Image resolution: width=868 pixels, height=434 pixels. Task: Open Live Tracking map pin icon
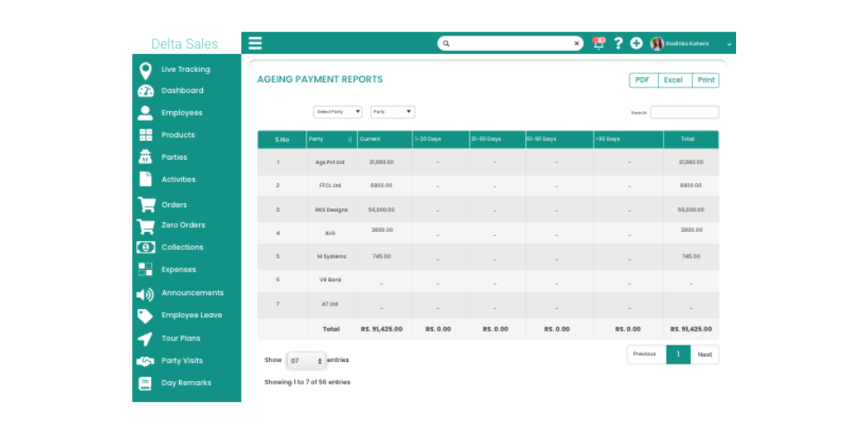pyautogui.click(x=145, y=71)
